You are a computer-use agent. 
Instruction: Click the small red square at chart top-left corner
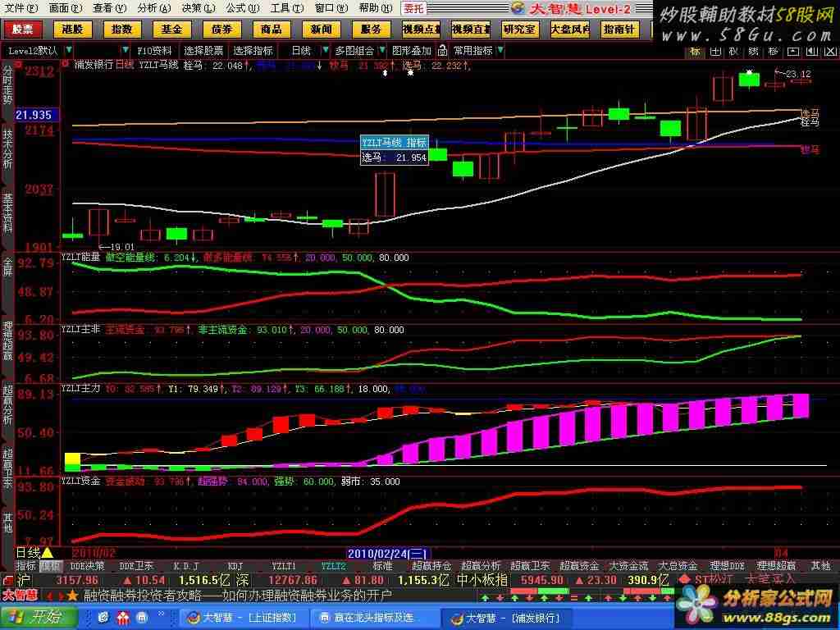coord(20,64)
